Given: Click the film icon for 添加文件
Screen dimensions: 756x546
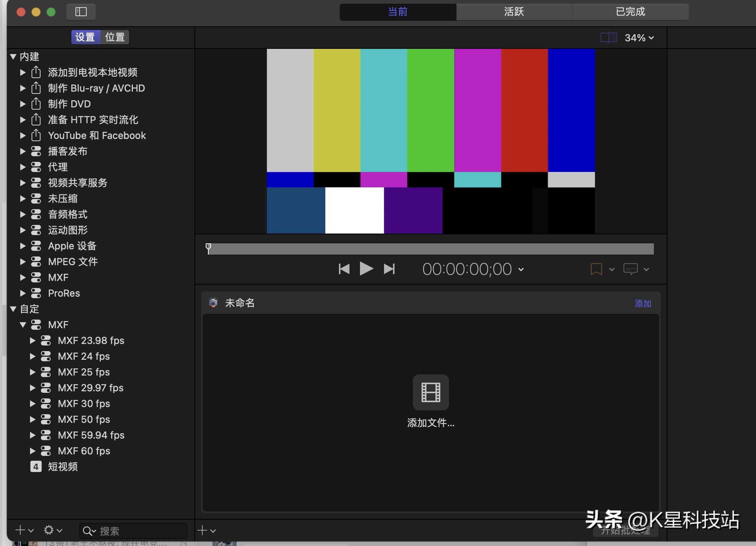Looking at the screenshot, I should point(430,392).
